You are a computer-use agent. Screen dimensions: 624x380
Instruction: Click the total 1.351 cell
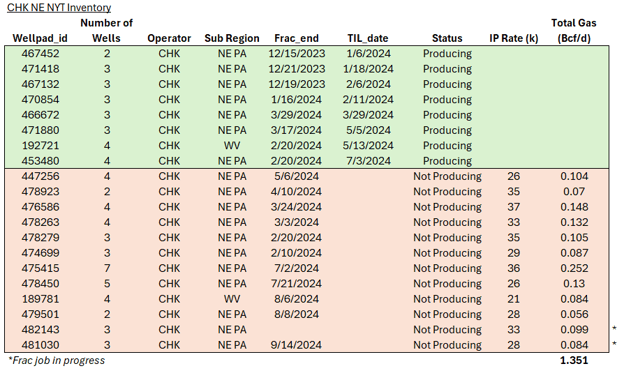pyautogui.click(x=574, y=361)
